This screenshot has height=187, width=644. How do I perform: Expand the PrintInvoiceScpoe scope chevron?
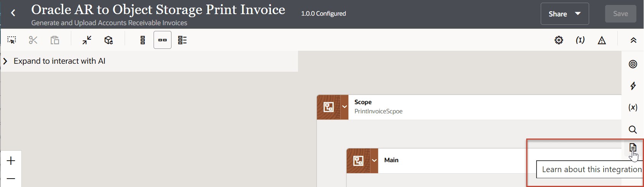coord(344,107)
